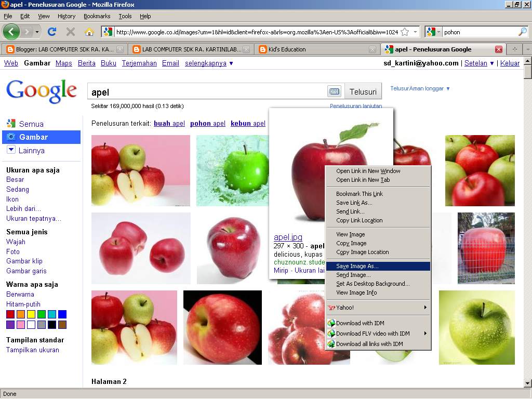532x399 pixels.
Task: Select the pink color filter swatch
Action: click(21, 325)
